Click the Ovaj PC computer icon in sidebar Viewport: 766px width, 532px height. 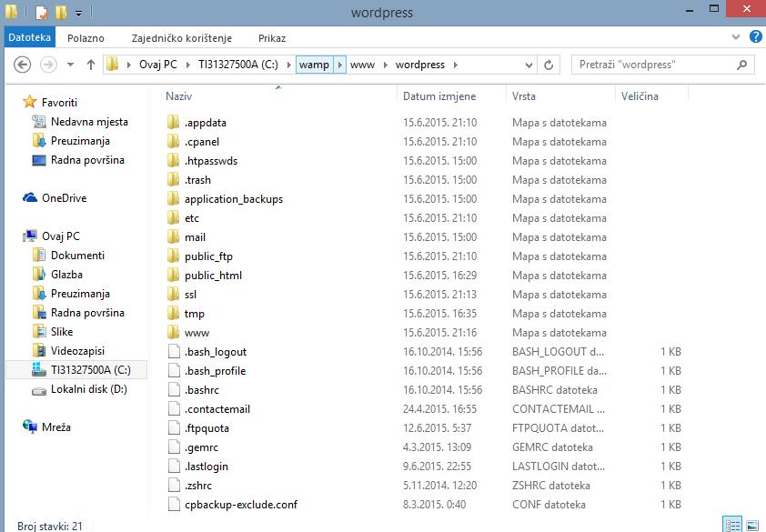point(30,236)
